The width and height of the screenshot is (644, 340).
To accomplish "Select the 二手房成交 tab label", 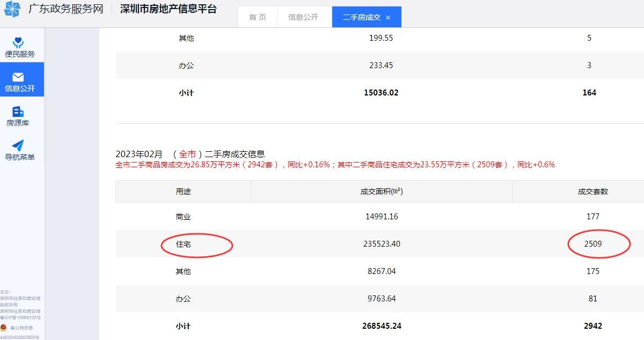I will (x=361, y=17).
